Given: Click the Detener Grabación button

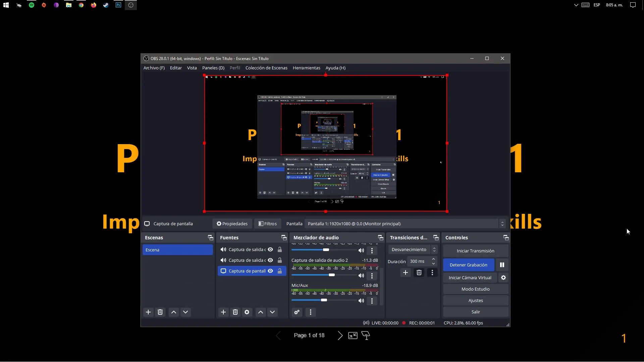Looking at the screenshot, I should tap(468, 265).
